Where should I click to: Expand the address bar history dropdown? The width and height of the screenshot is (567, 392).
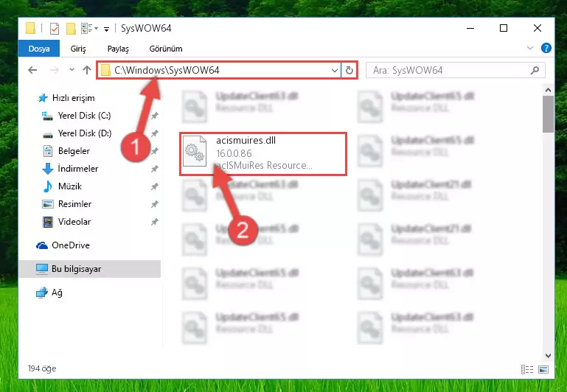(x=335, y=70)
